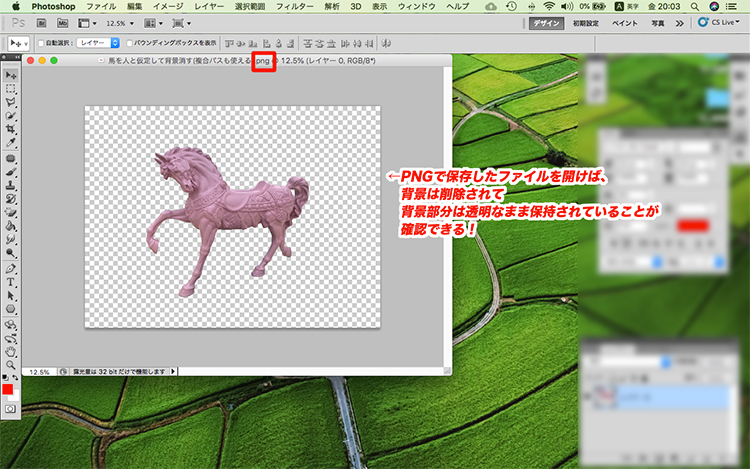Launch Adobe Bridge (Br) button
750x469 pixels.
tap(42, 23)
